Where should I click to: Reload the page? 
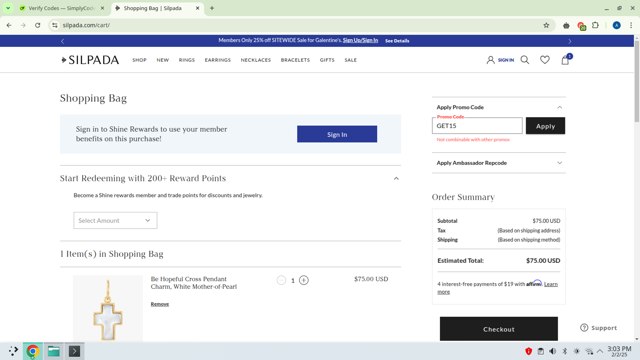coord(38,25)
